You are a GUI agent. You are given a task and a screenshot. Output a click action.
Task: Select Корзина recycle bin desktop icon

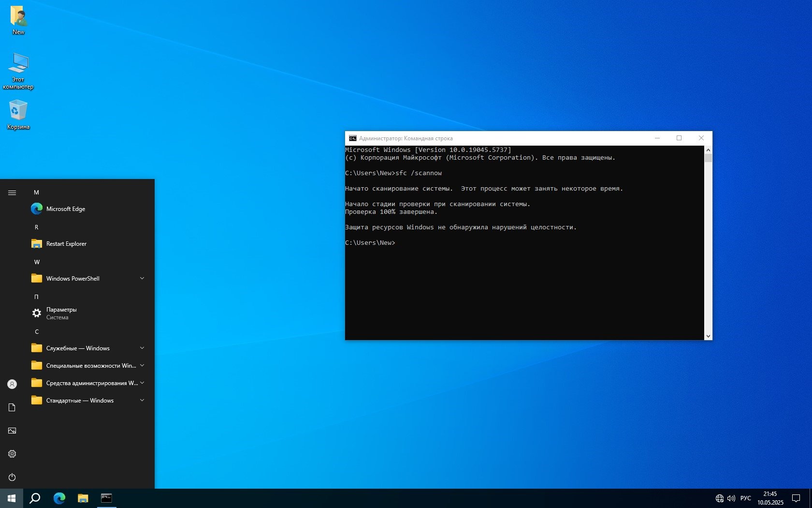click(x=18, y=115)
